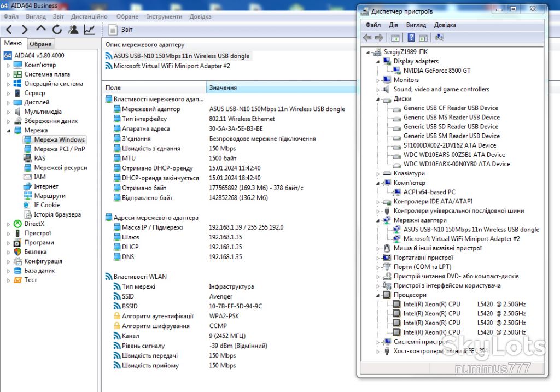Screen dimensions: 560x392
Task: Click the Значення column header
Action: pos(281,87)
